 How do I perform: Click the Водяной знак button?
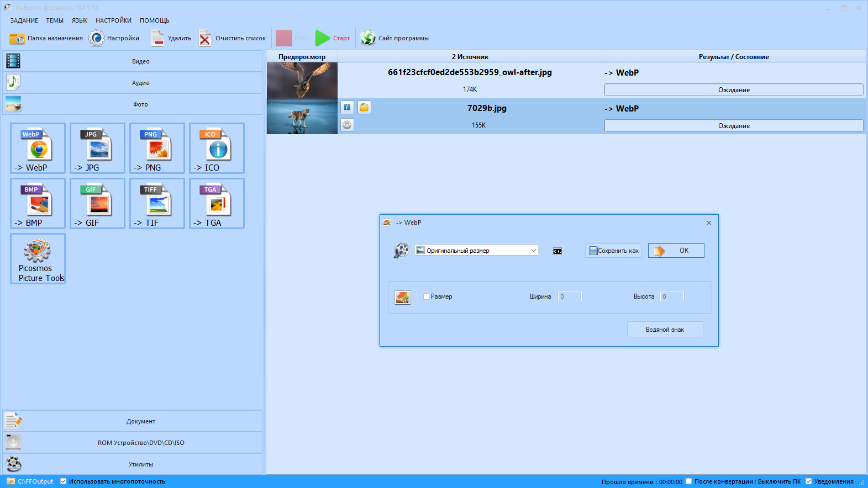coord(665,330)
